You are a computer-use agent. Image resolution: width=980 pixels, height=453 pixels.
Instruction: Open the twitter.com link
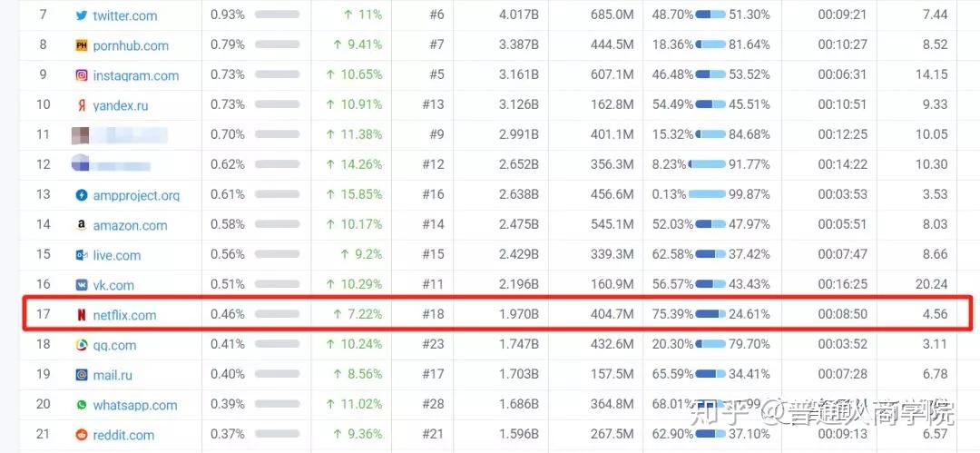125,15
